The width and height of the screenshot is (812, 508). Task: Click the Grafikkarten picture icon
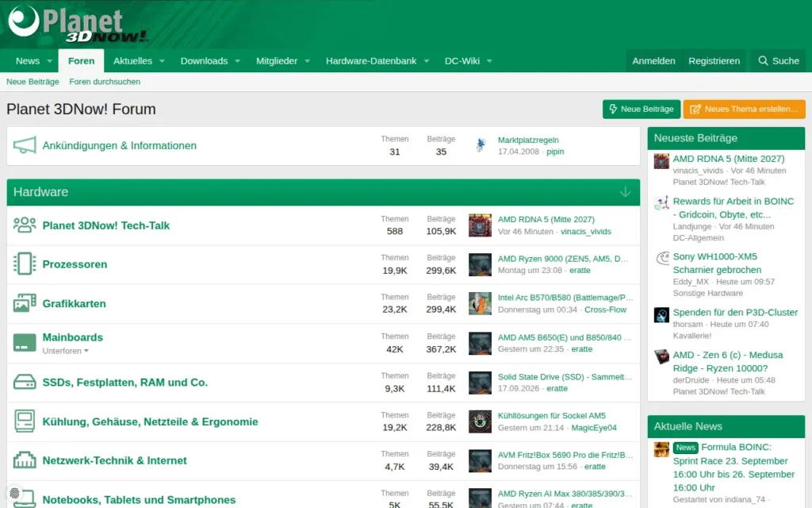pos(25,303)
